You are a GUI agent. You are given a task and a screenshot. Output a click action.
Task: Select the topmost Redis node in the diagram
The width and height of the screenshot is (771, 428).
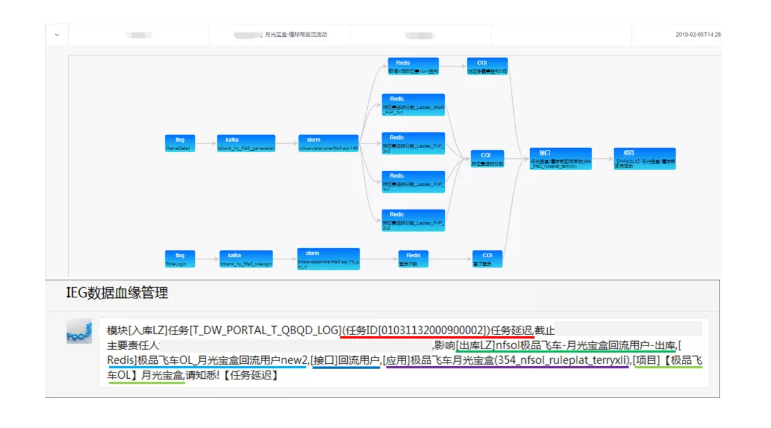coord(413,66)
